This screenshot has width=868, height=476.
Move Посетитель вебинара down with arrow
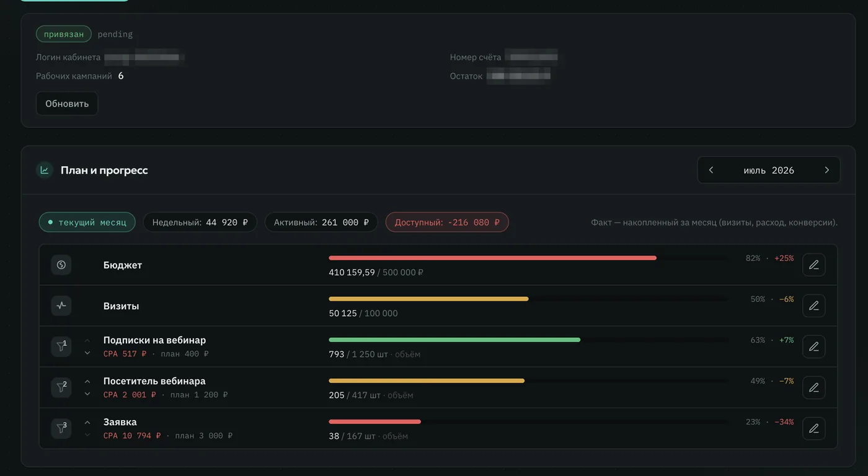click(87, 394)
